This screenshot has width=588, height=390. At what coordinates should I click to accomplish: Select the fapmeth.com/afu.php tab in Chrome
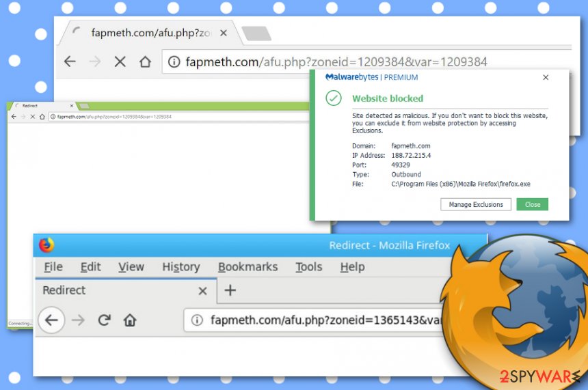point(150,33)
